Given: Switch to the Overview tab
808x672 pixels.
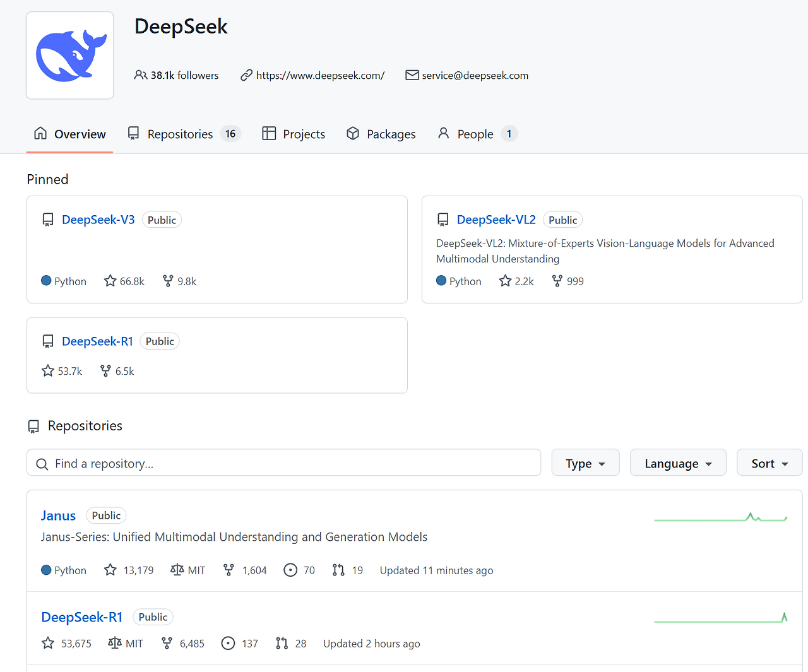Looking at the screenshot, I should [x=70, y=134].
